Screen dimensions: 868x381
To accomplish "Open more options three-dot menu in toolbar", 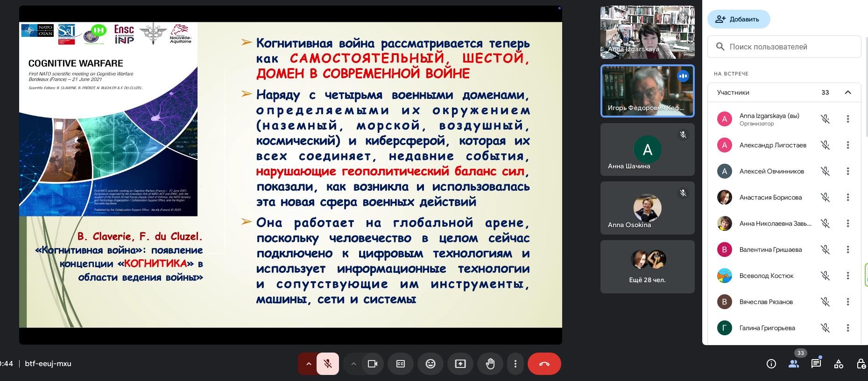I will pyautogui.click(x=515, y=364).
